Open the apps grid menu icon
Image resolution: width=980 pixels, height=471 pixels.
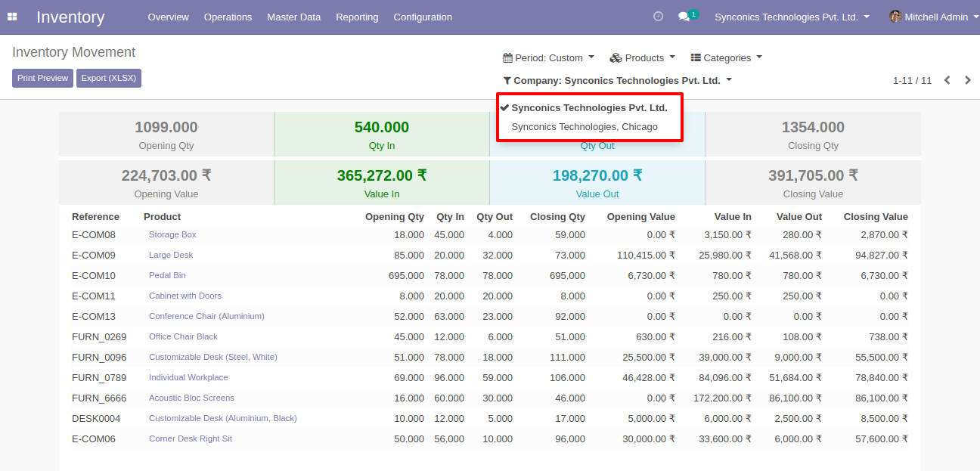coord(12,17)
